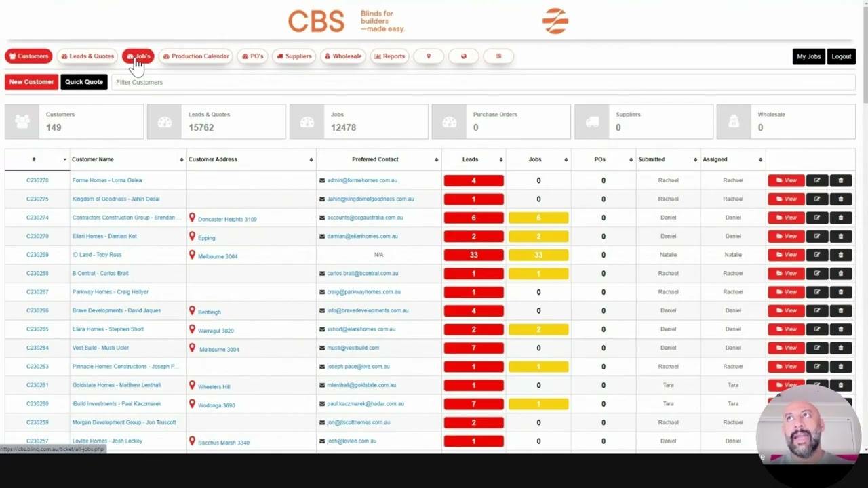Viewport: 868px width, 488px height.
Task: Open the Job's tab
Action: (138, 56)
